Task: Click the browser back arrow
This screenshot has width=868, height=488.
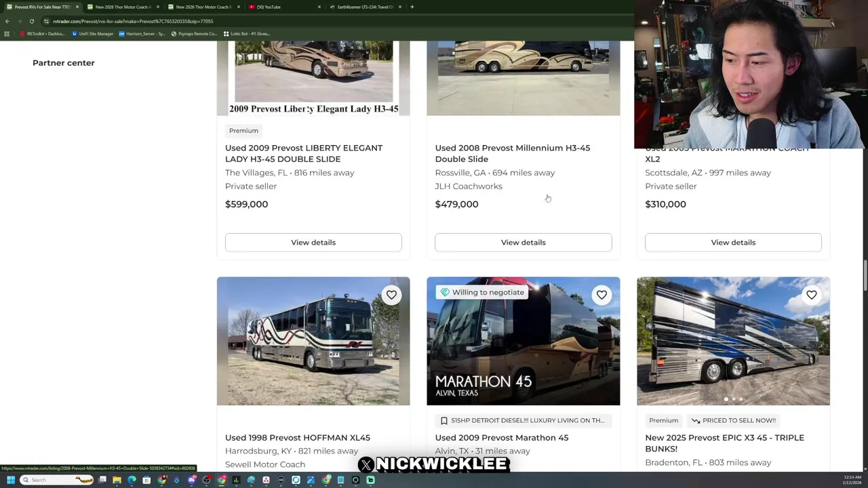Action: pyautogui.click(x=7, y=21)
